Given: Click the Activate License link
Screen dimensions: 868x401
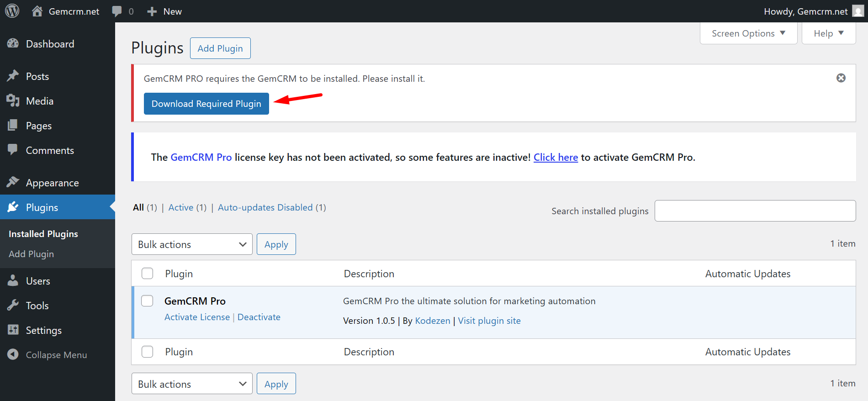Looking at the screenshot, I should [197, 317].
